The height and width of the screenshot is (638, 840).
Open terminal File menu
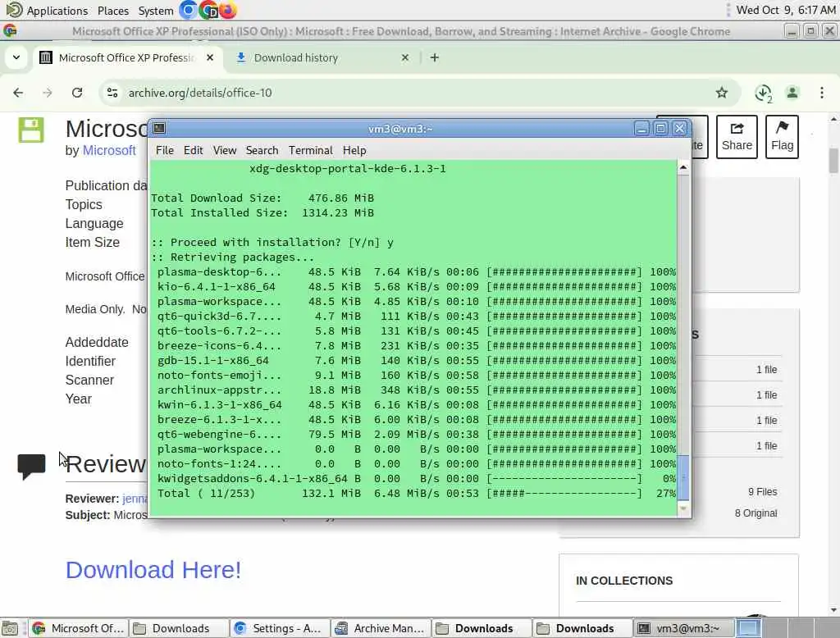[164, 151]
